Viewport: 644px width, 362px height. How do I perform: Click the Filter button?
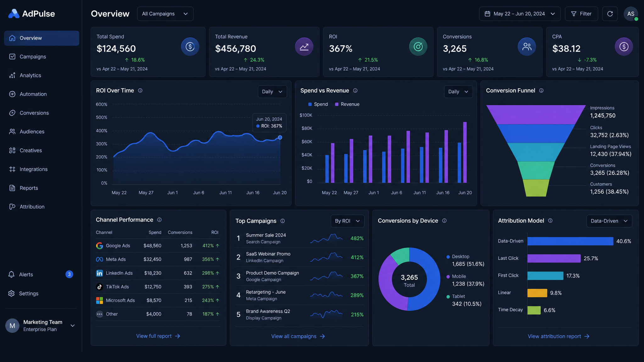pos(581,14)
